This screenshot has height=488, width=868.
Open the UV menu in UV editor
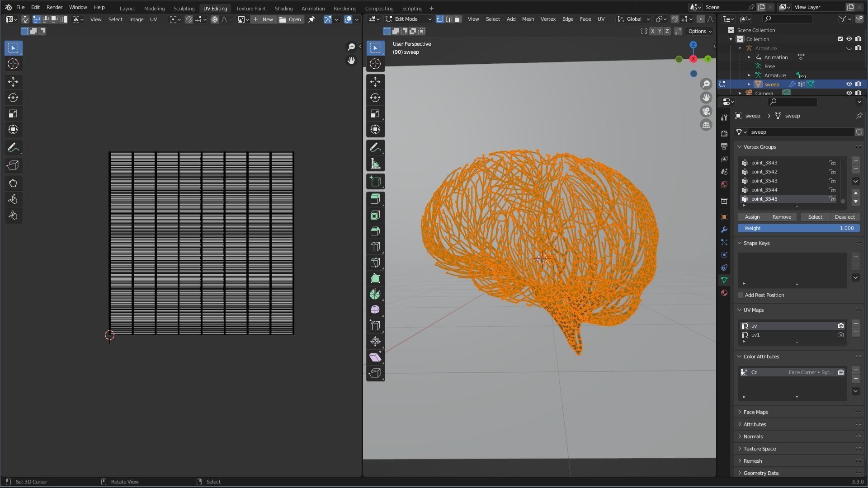(154, 19)
